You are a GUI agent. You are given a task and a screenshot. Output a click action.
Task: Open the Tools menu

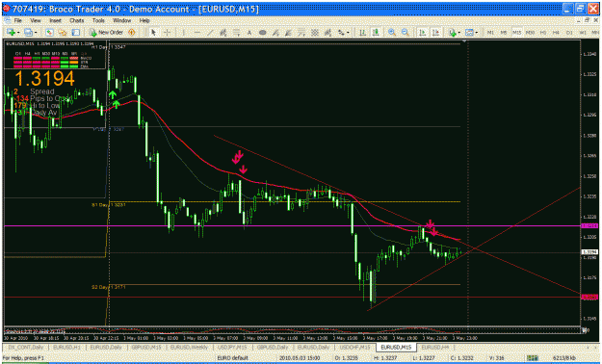coord(98,20)
